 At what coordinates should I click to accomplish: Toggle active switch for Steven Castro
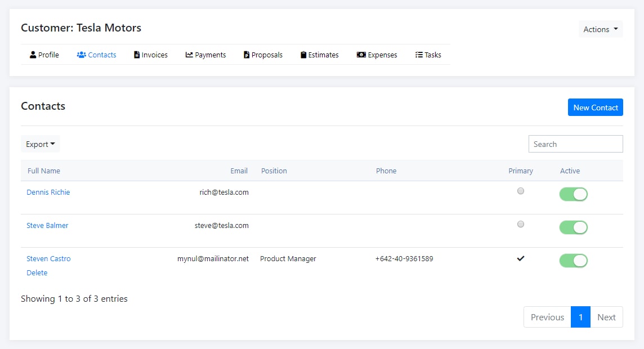[x=574, y=261]
